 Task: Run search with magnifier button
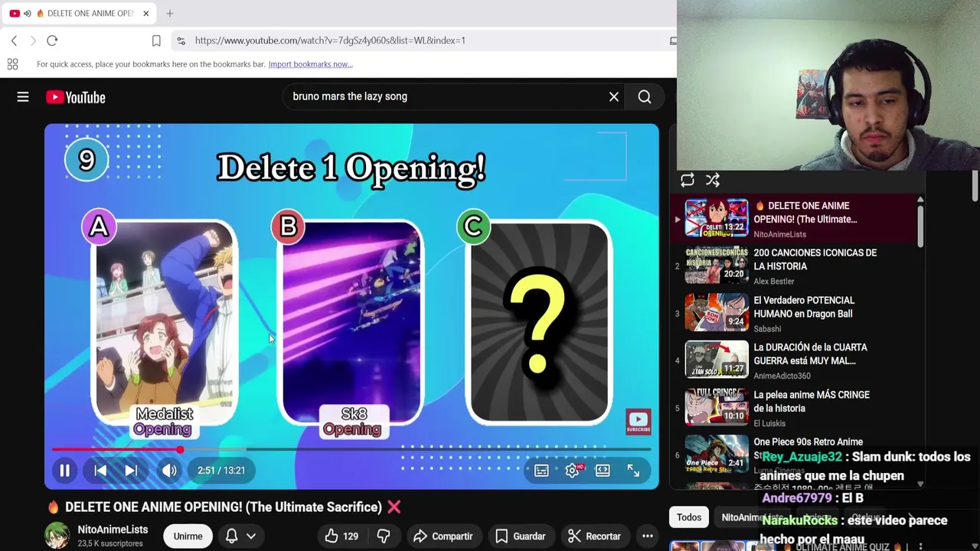(645, 96)
